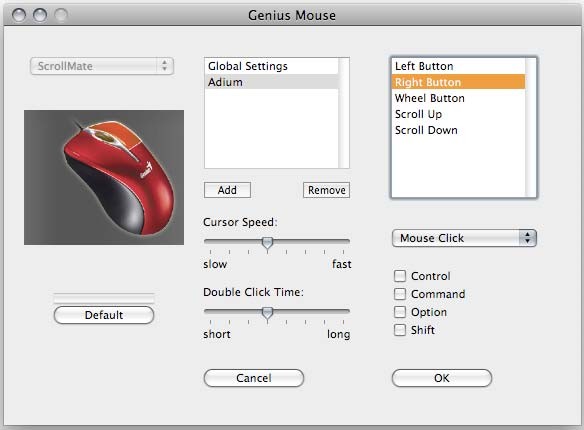
Task: Set Cursor Speed toward fast end
Action: [x=343, y=241]
